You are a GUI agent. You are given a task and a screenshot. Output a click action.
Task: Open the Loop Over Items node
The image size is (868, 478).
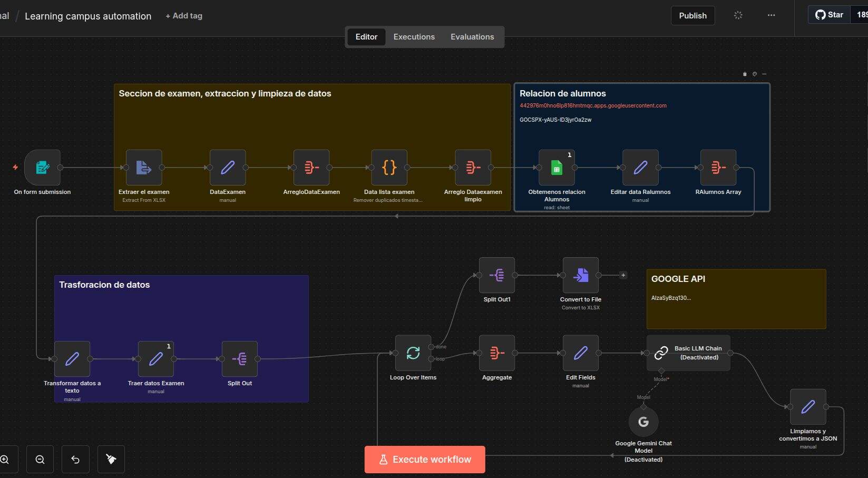coord(413,353)
